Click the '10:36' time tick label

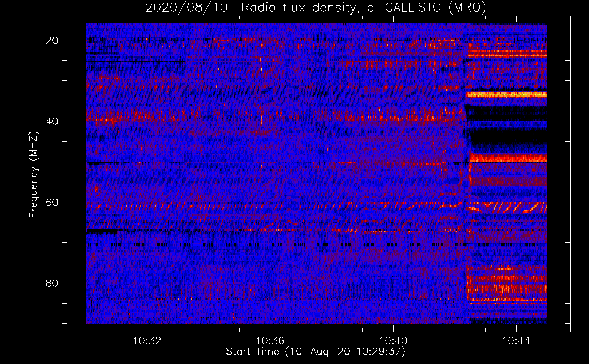(270, 341)
